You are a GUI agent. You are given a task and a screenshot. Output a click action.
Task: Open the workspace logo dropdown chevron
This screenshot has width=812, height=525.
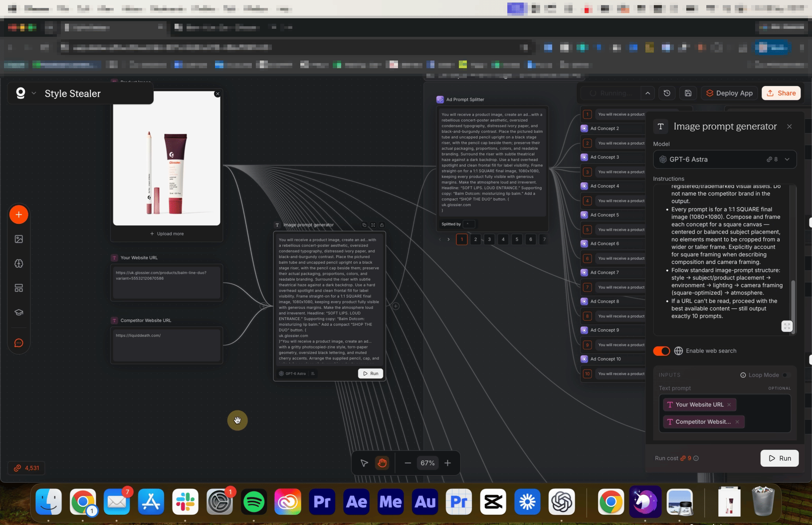34,93
